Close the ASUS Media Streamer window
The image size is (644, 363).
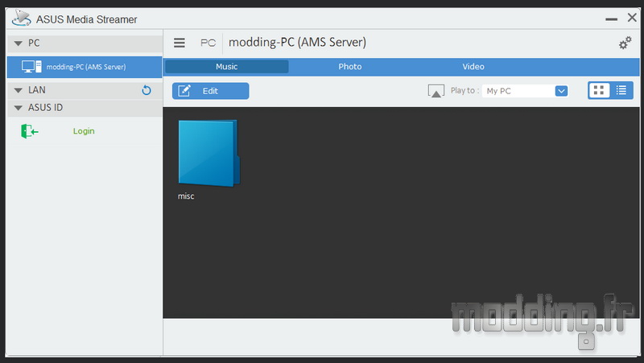click(632, 18)
